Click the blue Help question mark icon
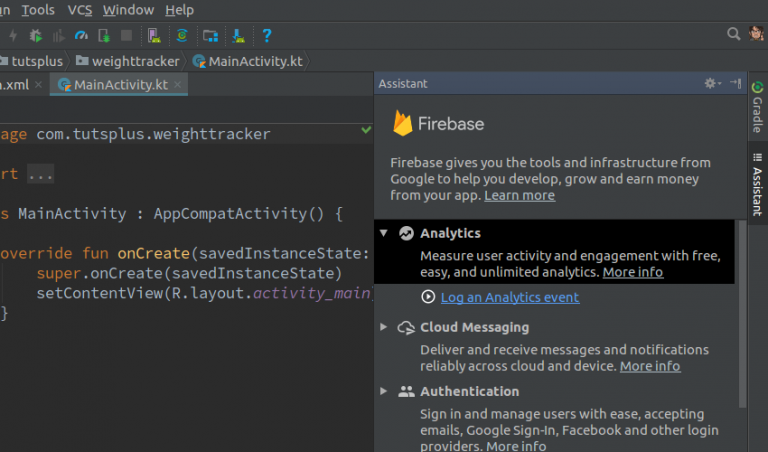768x452 pixels. pos(266,35)
